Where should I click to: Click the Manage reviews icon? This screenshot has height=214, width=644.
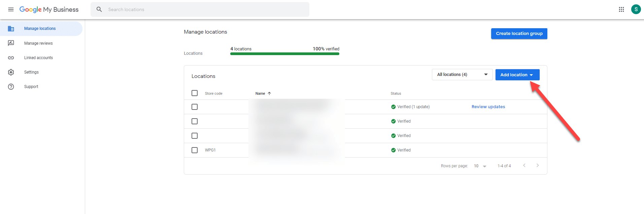pyautogui.click(x=11, y=43)
